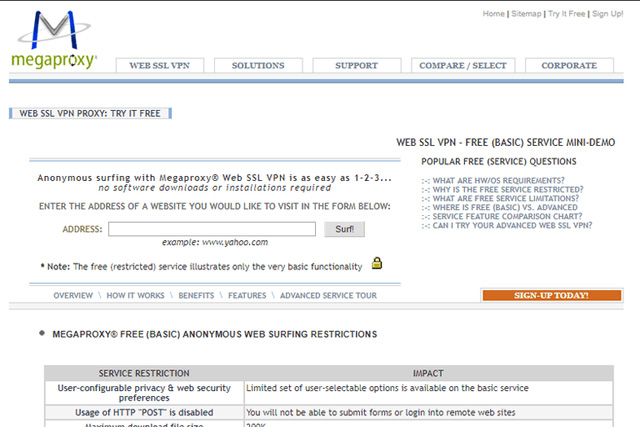
Task: Go to the BENEFITS link
Action: (196, 296)
